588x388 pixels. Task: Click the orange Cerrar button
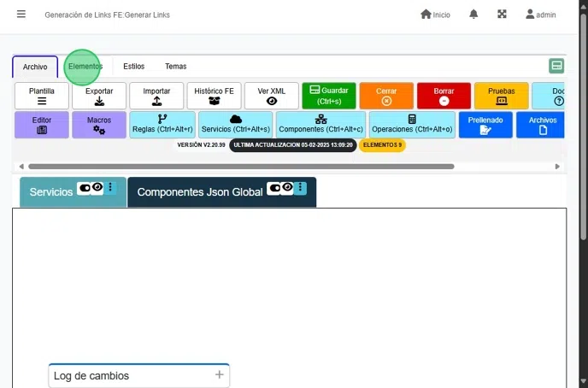point(386,96)
